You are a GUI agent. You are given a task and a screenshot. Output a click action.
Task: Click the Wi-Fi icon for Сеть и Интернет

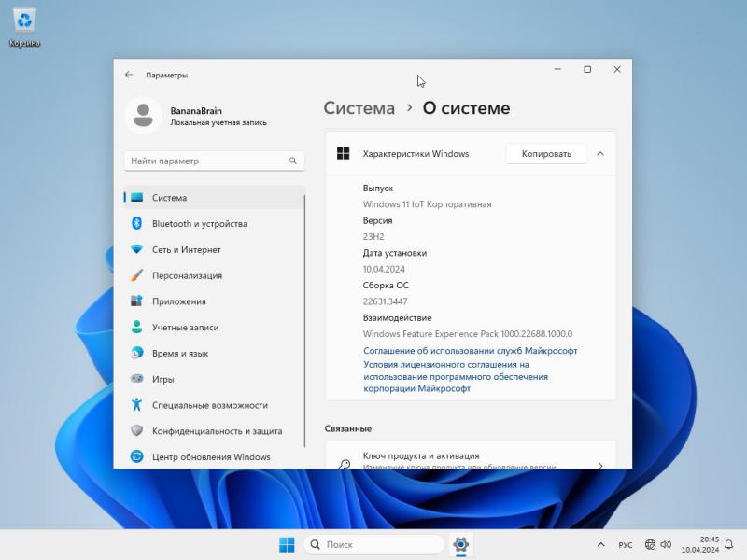(136, 249)
